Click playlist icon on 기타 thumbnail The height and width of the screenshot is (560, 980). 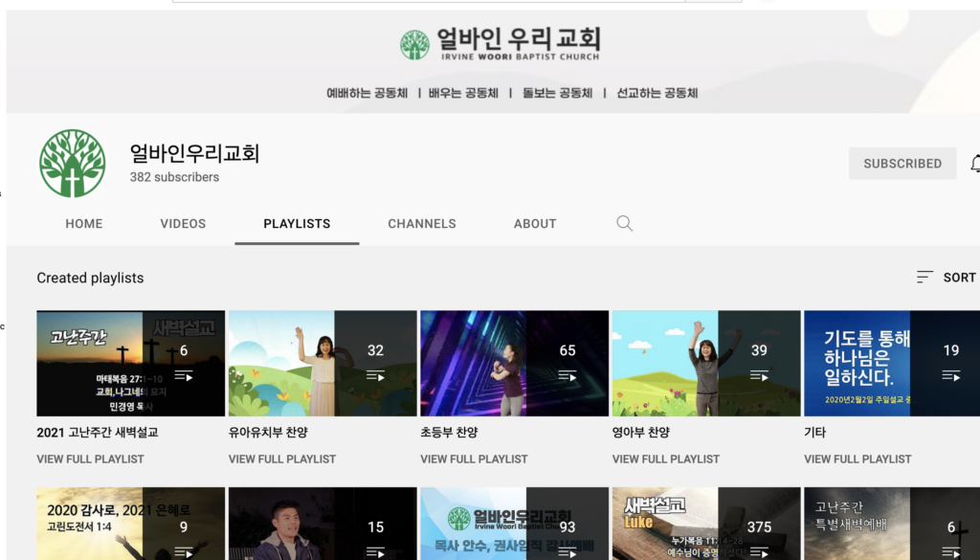coord(951,375)
